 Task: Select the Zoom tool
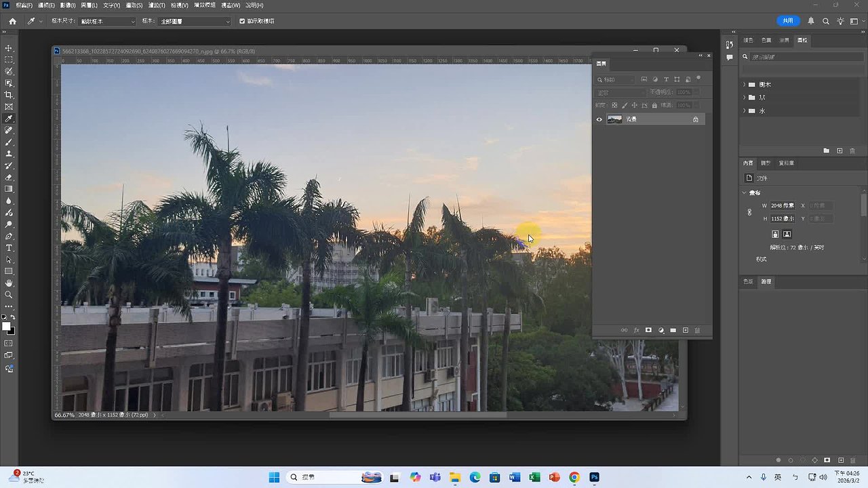pos(9,294)
